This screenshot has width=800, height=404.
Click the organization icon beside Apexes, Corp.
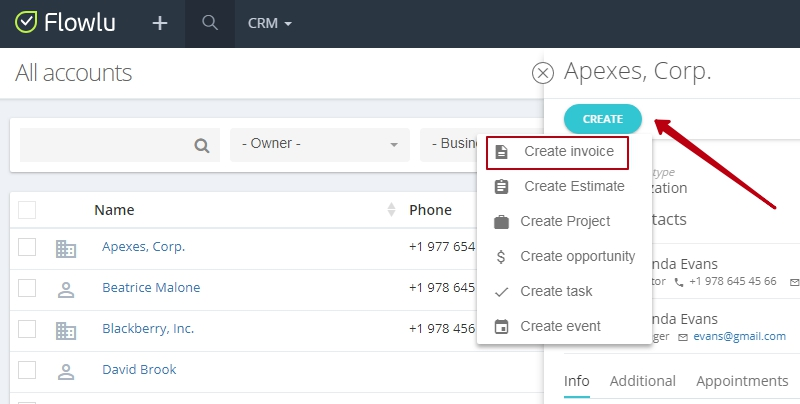[66, 248]
